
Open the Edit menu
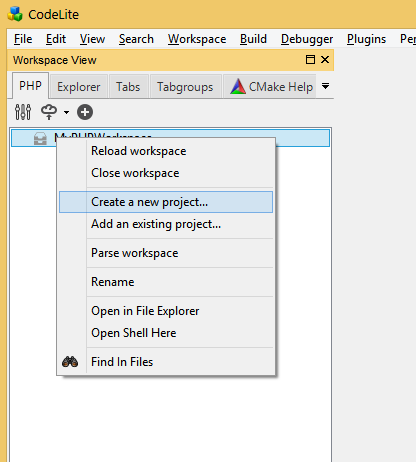pos(56,39)
